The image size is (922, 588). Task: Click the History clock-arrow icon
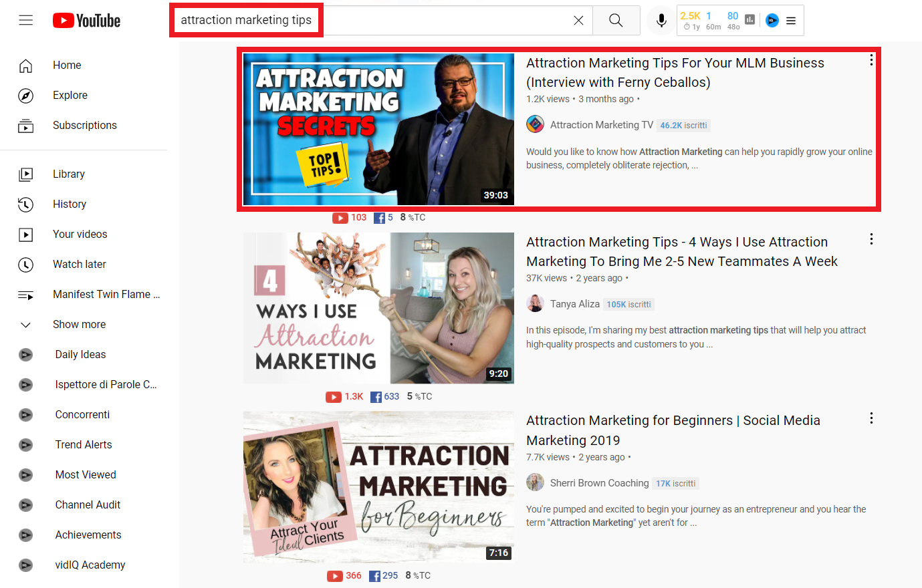pyautogui.click(x=25, y=204)
